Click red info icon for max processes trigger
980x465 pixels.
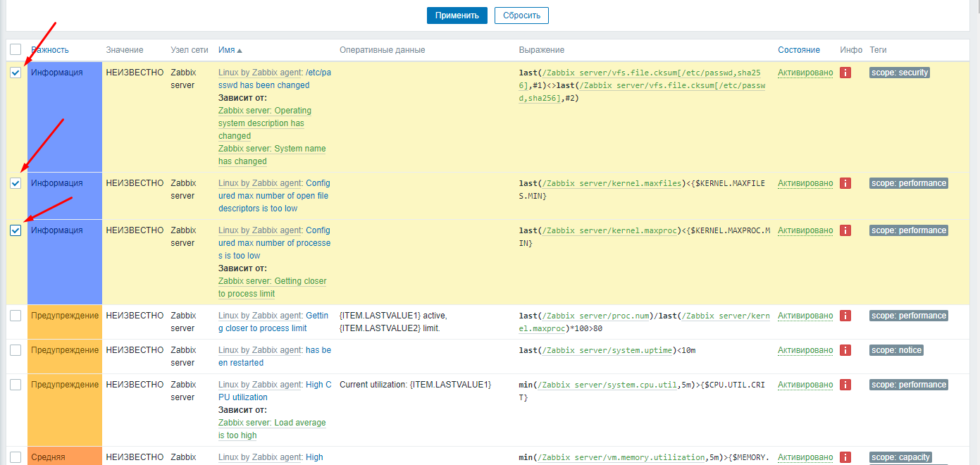coord(845,230)
